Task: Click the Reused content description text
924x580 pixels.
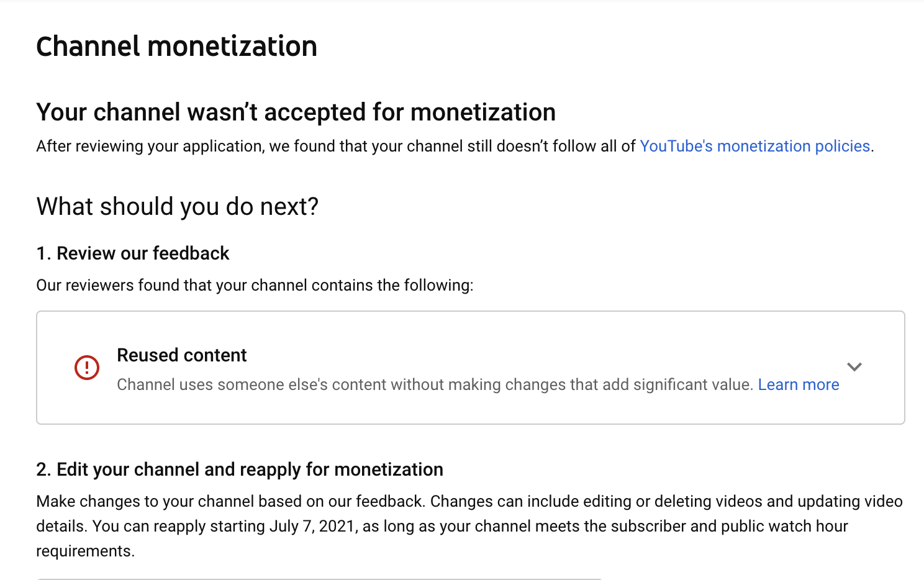Action: tap(435, 384)
